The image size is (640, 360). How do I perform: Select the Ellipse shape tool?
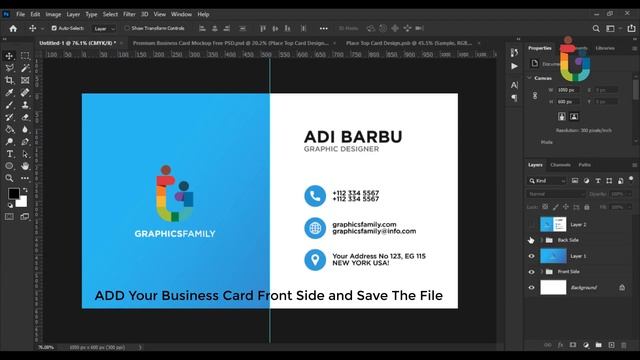(x=9, y=166)
